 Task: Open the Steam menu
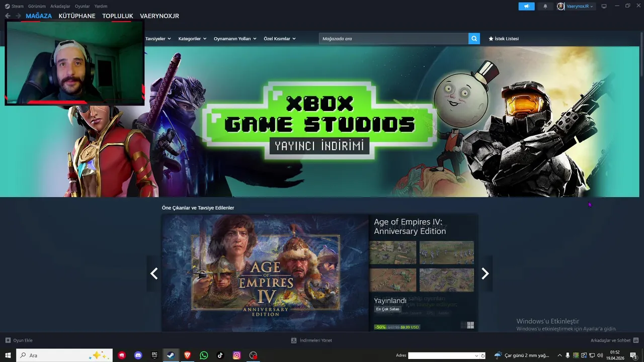[14, 6]
